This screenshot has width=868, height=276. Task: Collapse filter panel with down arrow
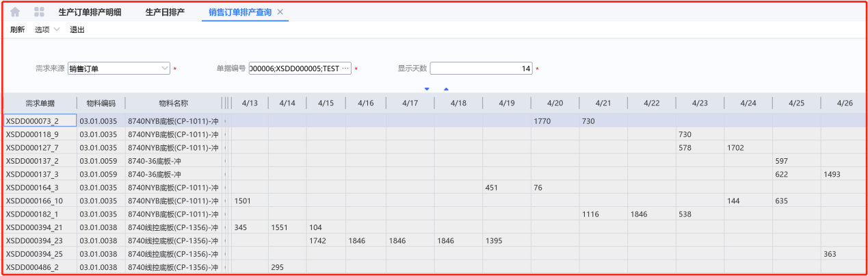pyautogui.click(x=427, y=89)
